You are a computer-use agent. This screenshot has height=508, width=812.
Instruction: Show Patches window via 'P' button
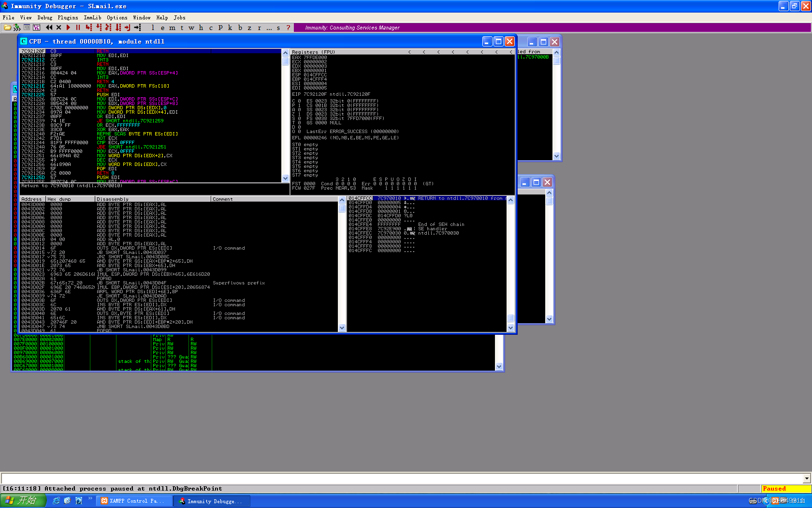[x=220, y=28]
